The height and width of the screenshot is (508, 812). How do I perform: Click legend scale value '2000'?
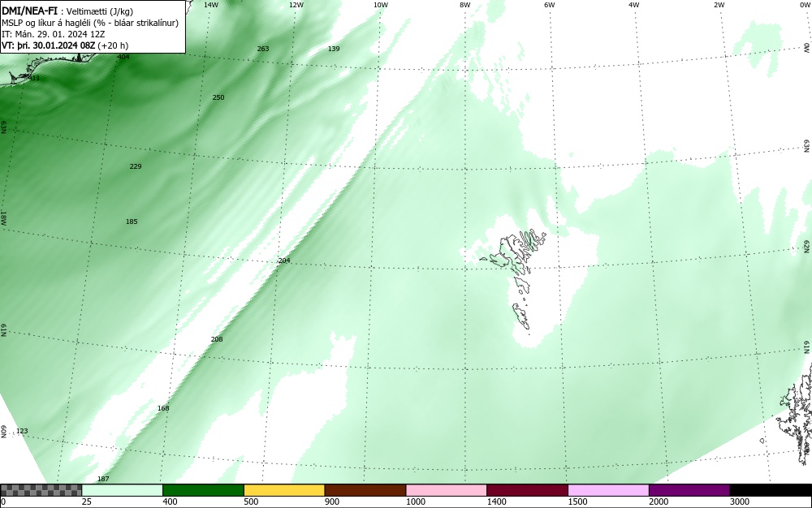click(x=659, y=502)
